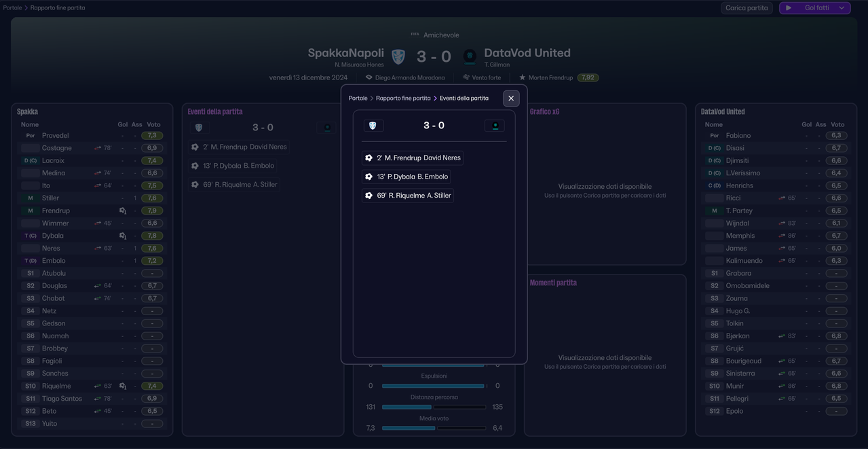This screenshot has height=449, width=868.
Task: Click the background 13' P. Dybala event row
Action: pos(233,166)
